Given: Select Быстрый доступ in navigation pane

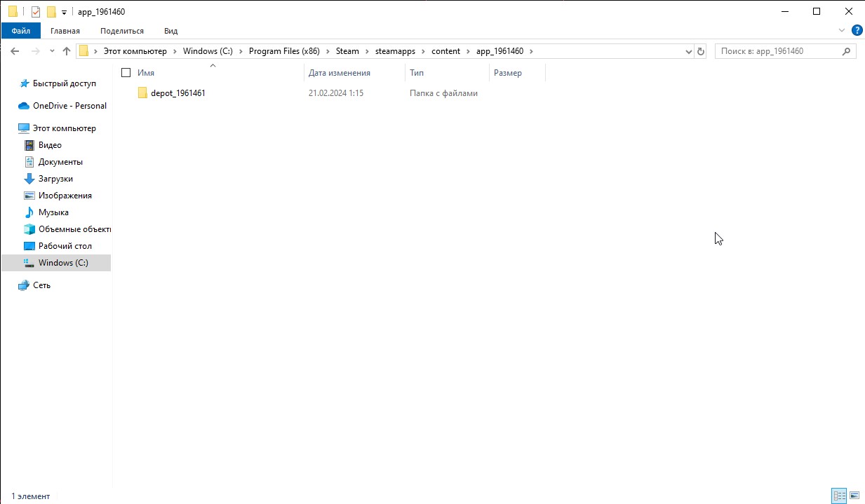Looking at the screenshot, I should [65, 83].
